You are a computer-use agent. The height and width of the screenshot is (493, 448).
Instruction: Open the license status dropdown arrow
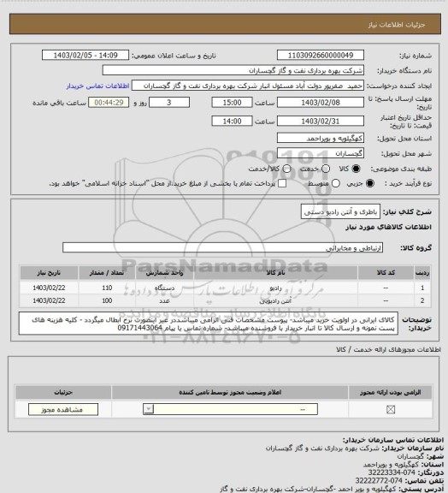149,409
